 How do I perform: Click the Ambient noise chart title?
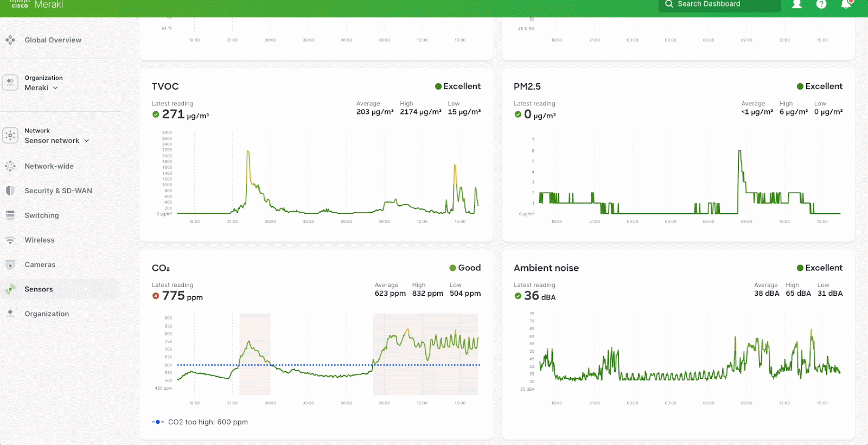click(546, 268)
